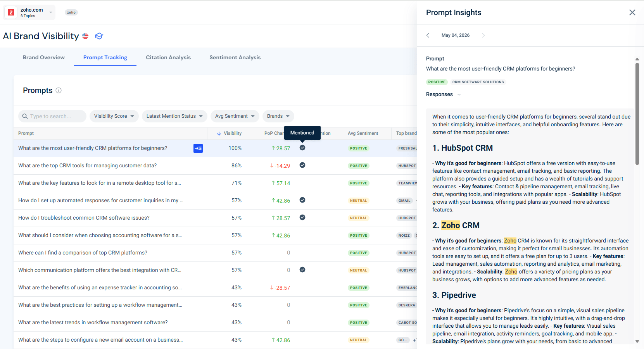Click the CRM SOFTWARE SOLUTIONS topic tag
Image resolution: width=644 pixels, height=349 pixels.
pos(478,82)
